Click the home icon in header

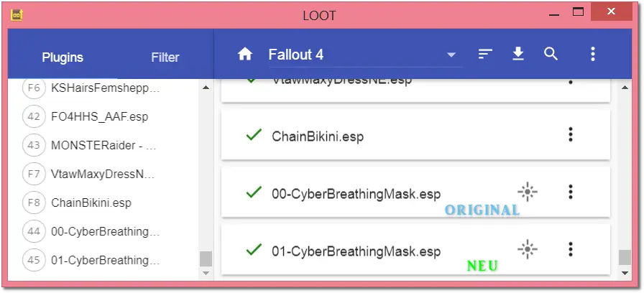click(x=245, y=54)
